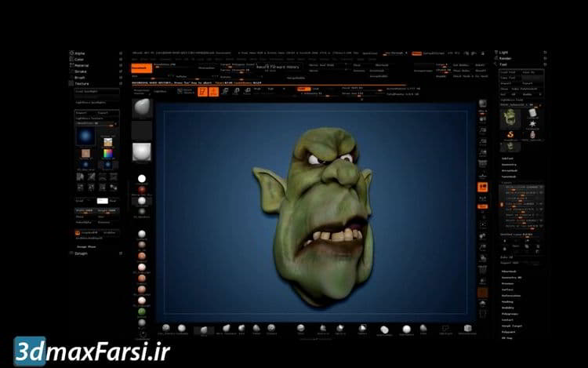588x368 pixels.
Task: Select the white material sphere
Action: 142,179
